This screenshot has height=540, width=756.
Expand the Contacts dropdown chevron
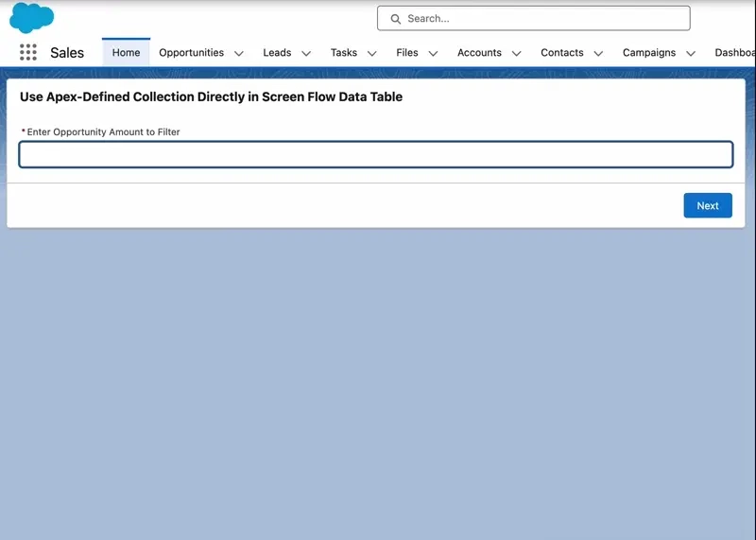point(598,53)
